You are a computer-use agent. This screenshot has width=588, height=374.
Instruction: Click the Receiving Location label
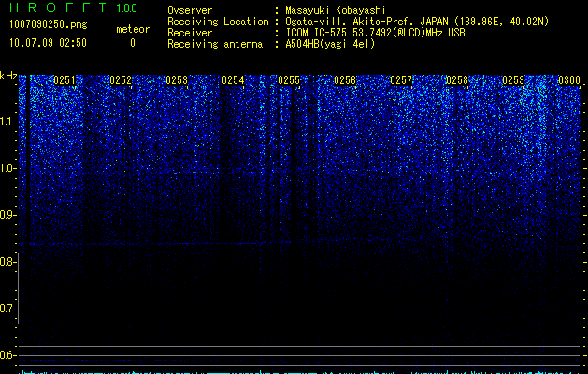click(218, 22)
